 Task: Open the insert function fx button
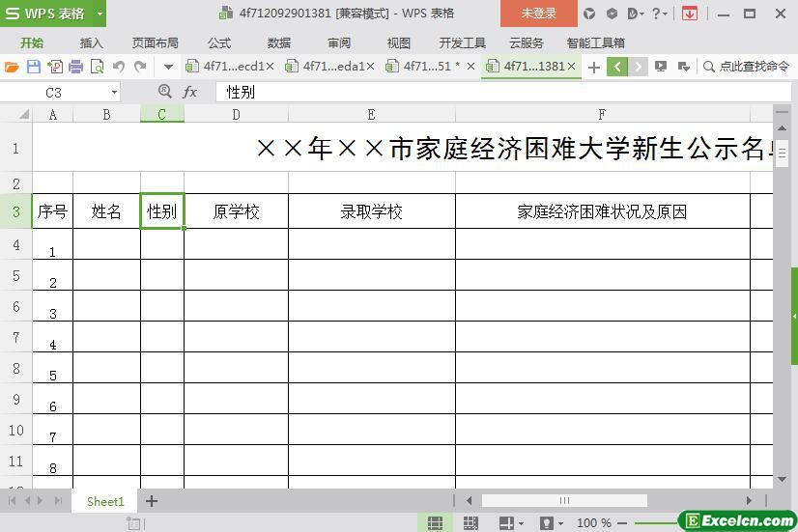click(189, 92)
